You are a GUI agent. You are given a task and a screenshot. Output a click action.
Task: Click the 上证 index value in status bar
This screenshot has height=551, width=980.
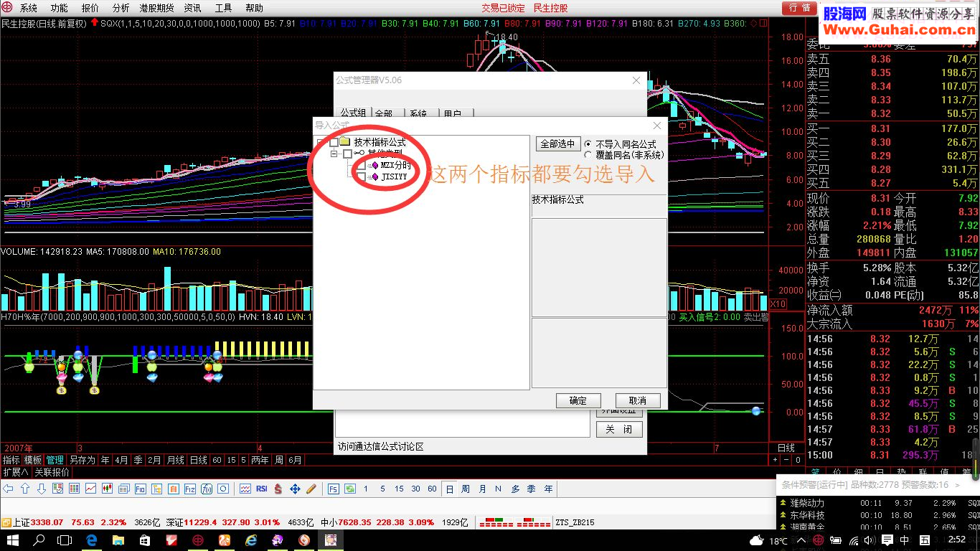pyautogui.click(x=47, y=522)
